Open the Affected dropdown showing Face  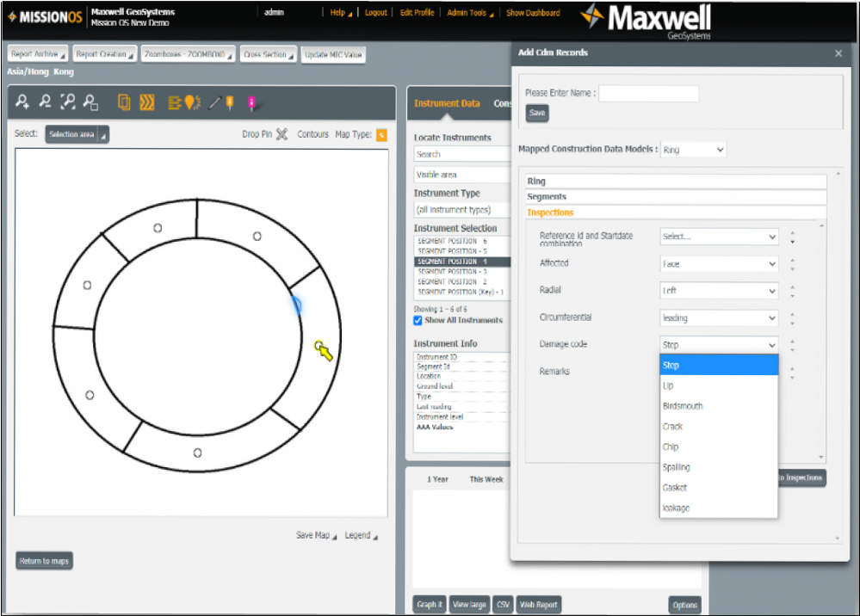pos(719,263)
